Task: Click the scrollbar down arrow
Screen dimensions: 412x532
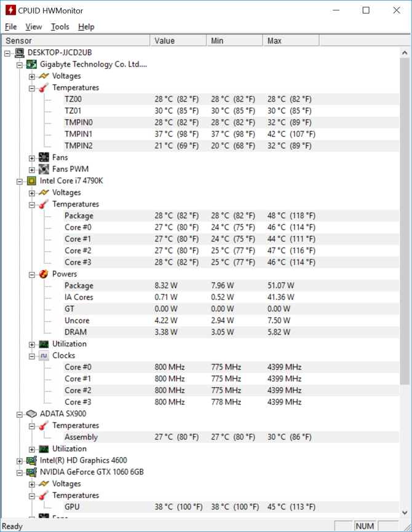Action: pos(405,512)
